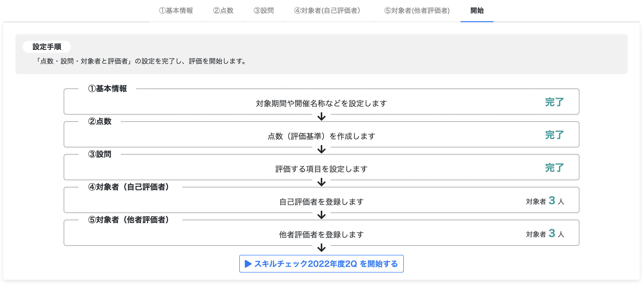Screen dimensions: 644x300
Task: Click text 自己評価者を登録します
Action: tap(321, 202)
